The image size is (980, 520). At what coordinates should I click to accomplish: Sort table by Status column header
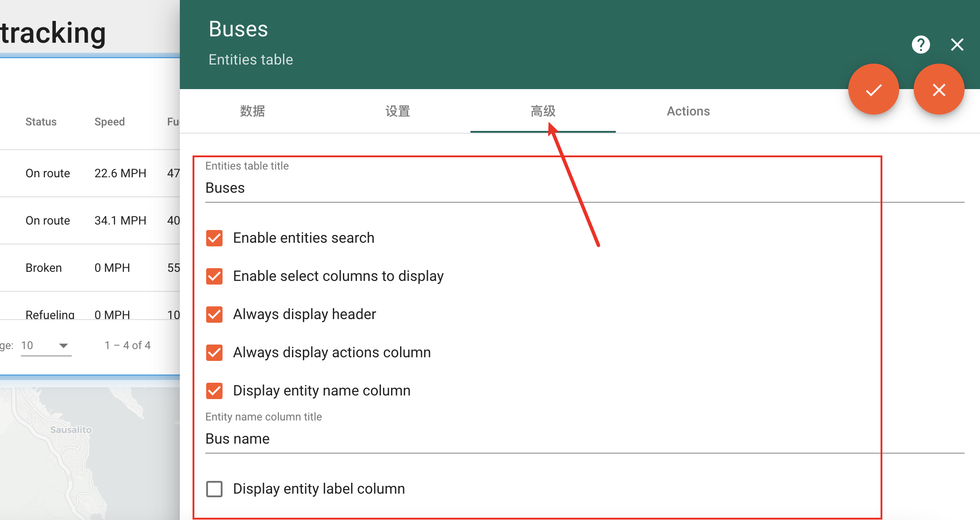(x=41, y=122)
